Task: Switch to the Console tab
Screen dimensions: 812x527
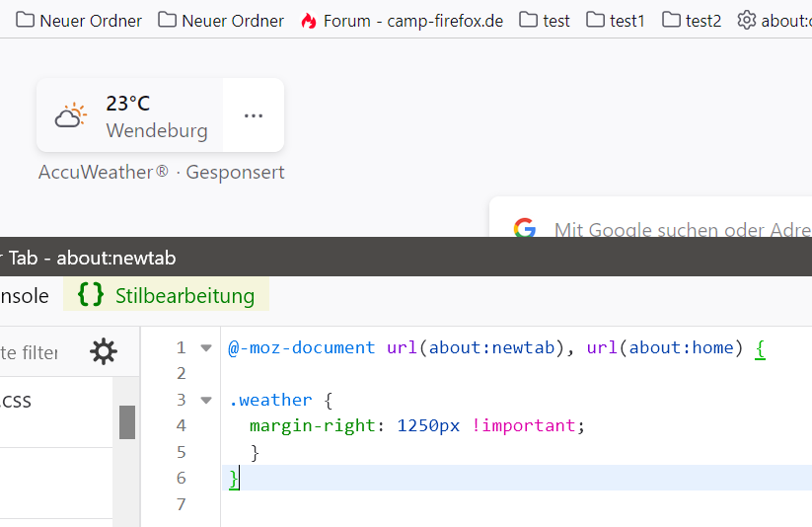Action: (22, 295)
